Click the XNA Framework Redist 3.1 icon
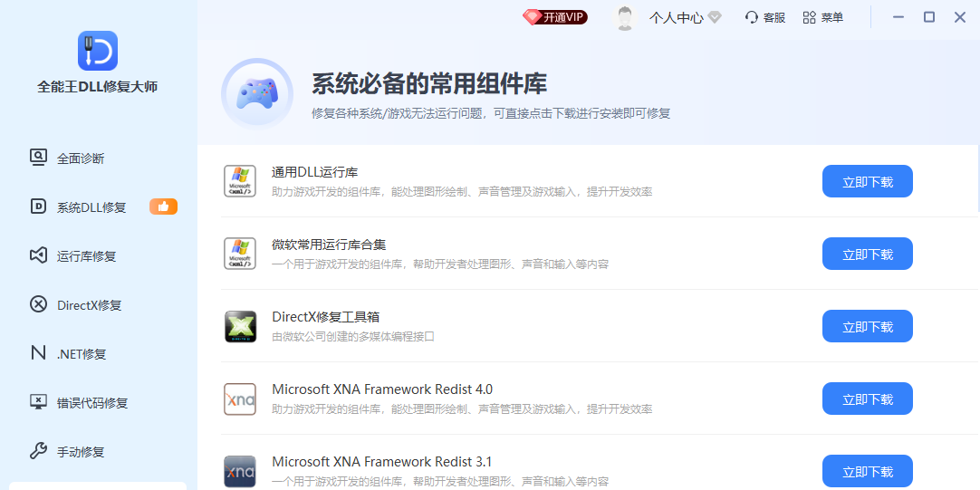This screenshot has width=980, height=490. (x=240, y=471)
